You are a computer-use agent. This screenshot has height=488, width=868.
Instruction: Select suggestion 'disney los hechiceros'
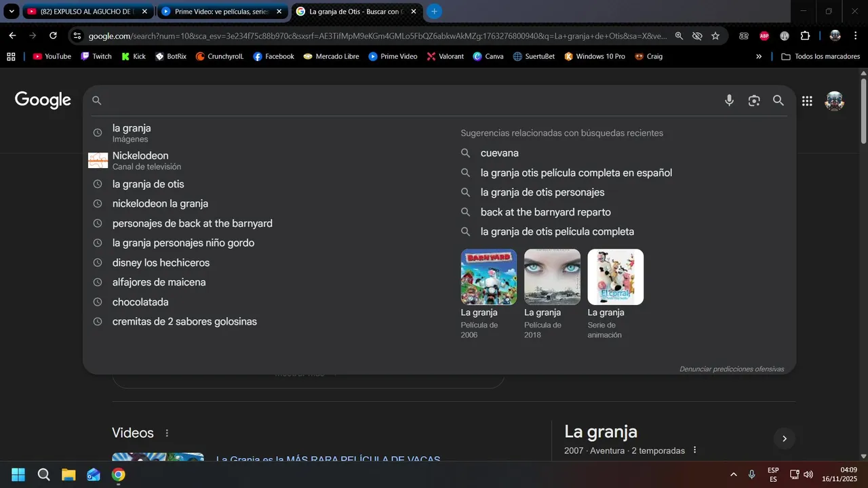(x=268, y=263)
